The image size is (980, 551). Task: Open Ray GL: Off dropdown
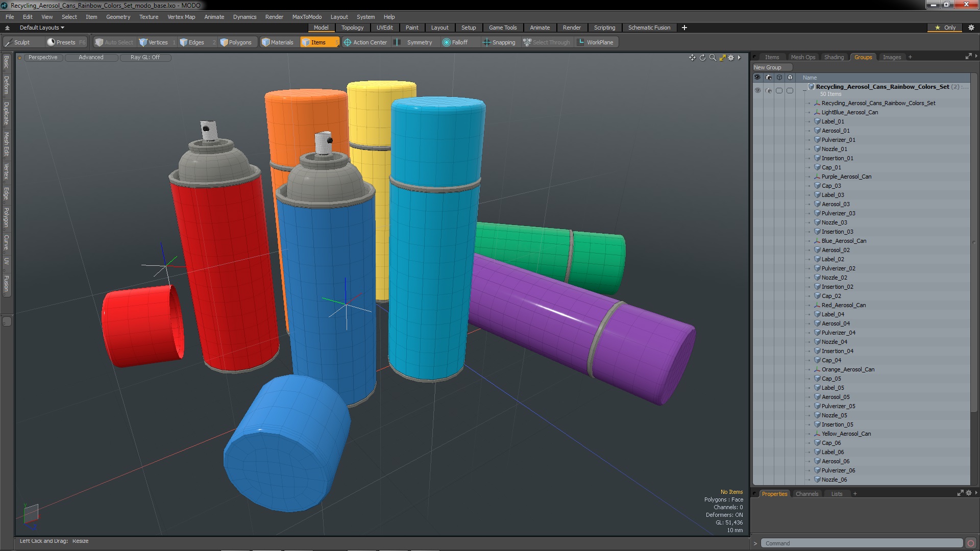pos(145,57)
